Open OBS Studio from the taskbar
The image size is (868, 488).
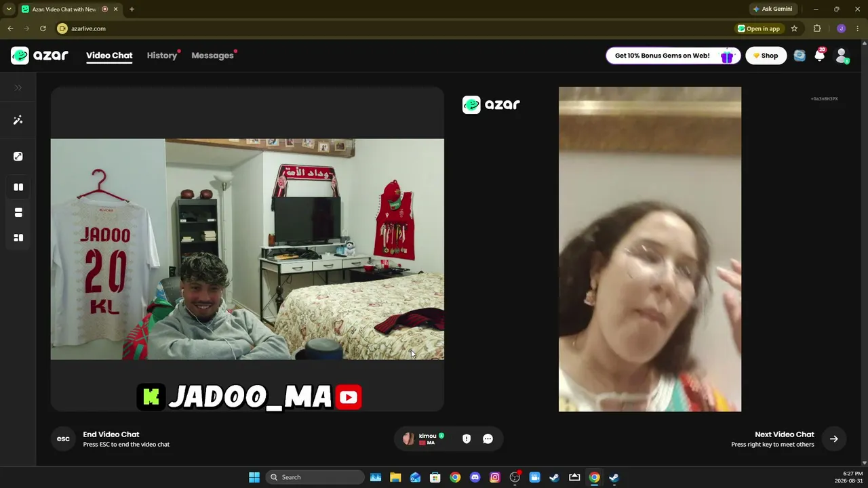pos(515,477)
